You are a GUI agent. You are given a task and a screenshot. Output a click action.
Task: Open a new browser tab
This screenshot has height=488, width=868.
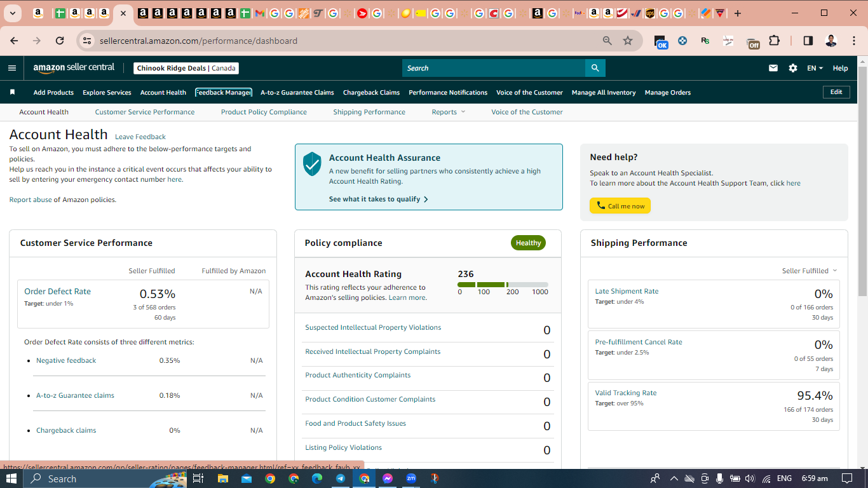pyautogui.click(x=737, y=13)
